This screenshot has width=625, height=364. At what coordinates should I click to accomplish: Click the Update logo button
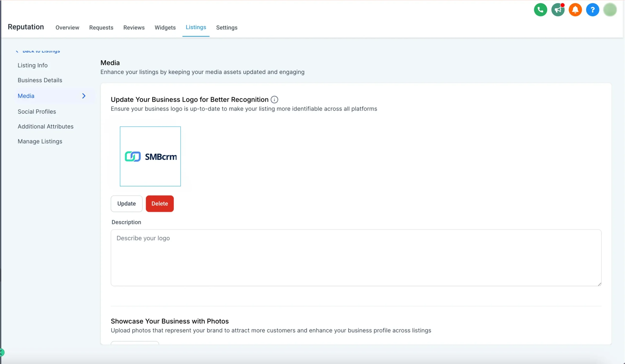(x=126, y=204)
